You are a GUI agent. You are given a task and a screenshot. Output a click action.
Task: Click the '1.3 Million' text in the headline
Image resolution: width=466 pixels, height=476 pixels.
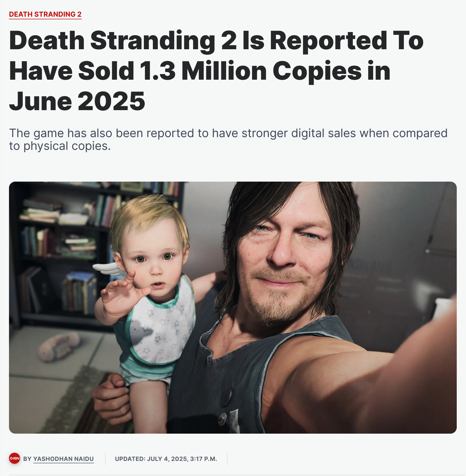tap(203, 71)
